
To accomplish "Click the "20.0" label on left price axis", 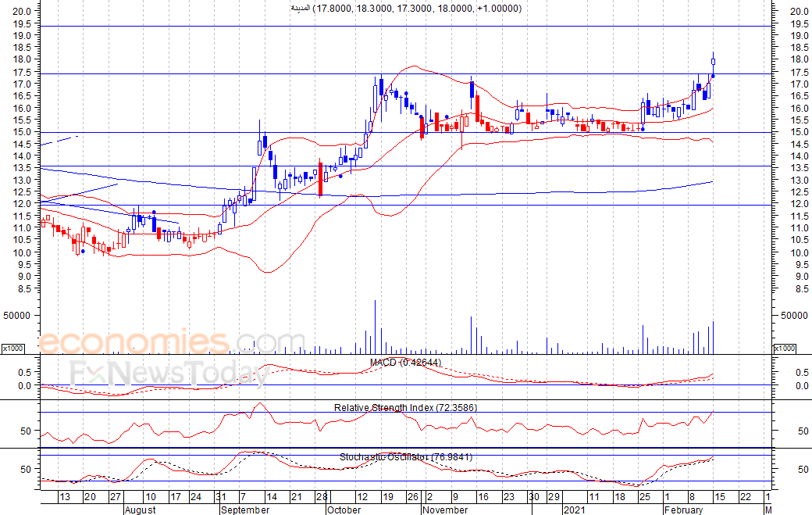I will [x=21, y=11].
